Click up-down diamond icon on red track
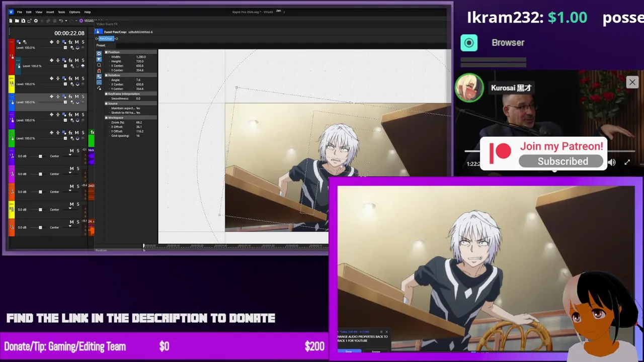The width and height of the screenshot is (644, 362). pos(51,42)
